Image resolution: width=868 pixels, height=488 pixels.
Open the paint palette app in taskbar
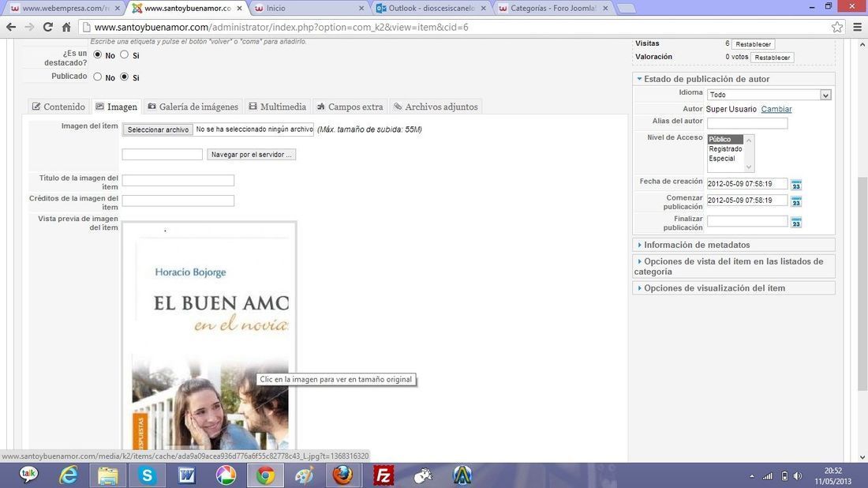(305, 475)
